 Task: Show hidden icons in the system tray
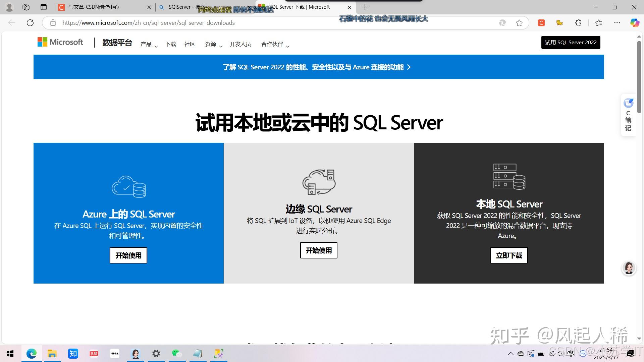pos(511,353)
